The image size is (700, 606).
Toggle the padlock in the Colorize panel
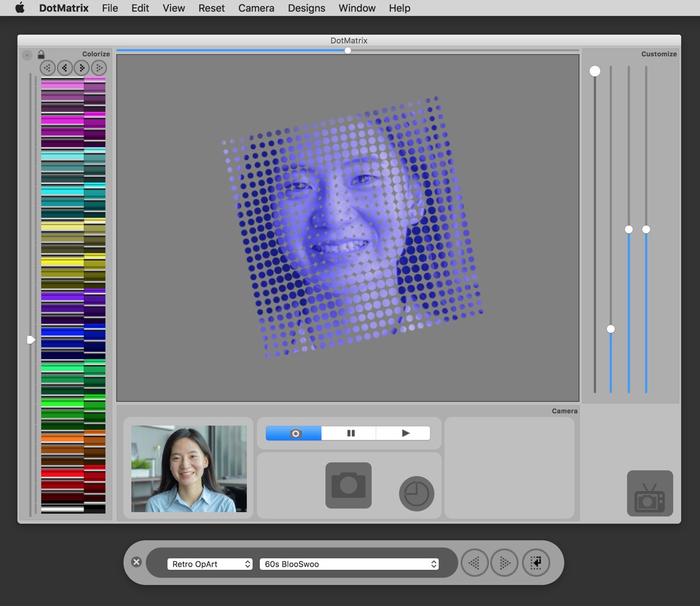coord(41,54)
